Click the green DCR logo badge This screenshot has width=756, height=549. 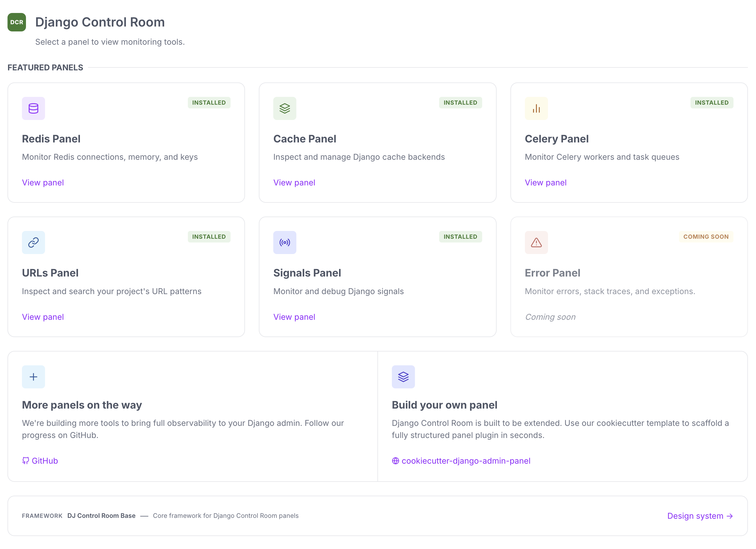pos(17,22)
